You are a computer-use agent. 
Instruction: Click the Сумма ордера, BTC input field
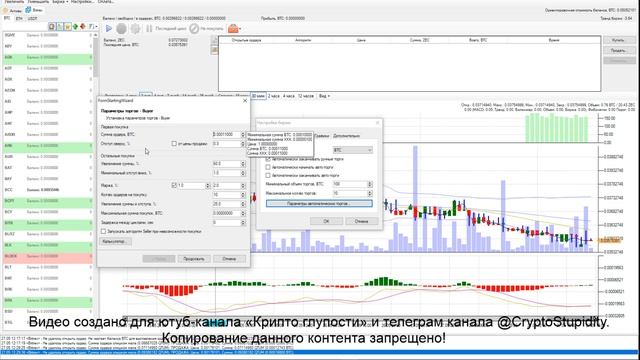pyautogui.click(x=227, y=134)
